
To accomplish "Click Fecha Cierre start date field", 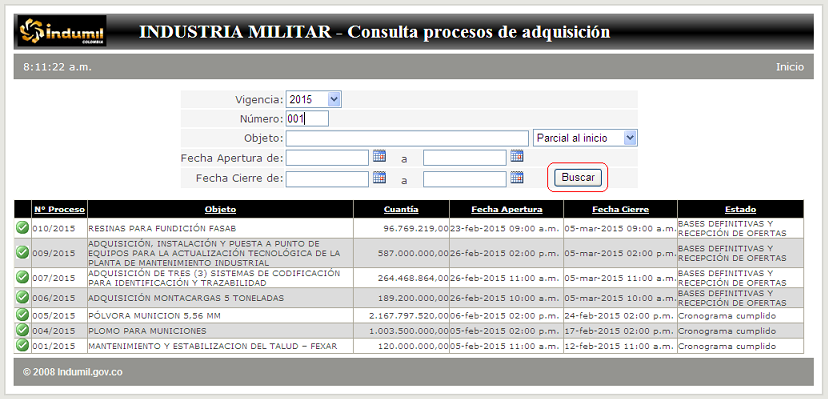I will [327, 179].
